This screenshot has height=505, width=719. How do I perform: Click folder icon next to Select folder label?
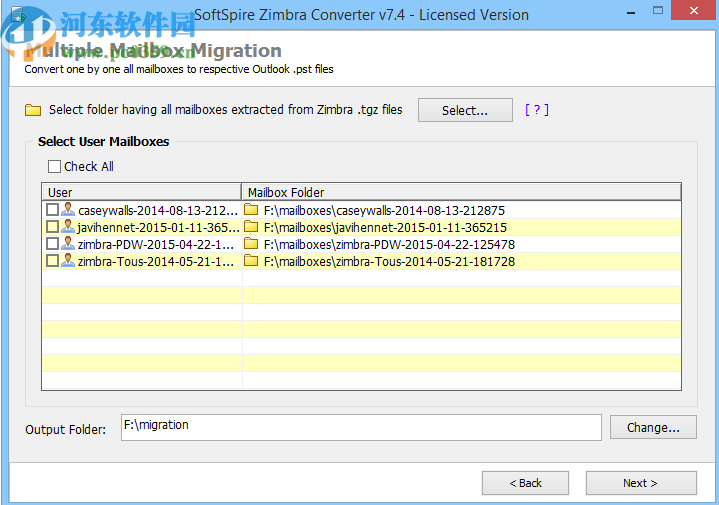click(x=33, y=110)
